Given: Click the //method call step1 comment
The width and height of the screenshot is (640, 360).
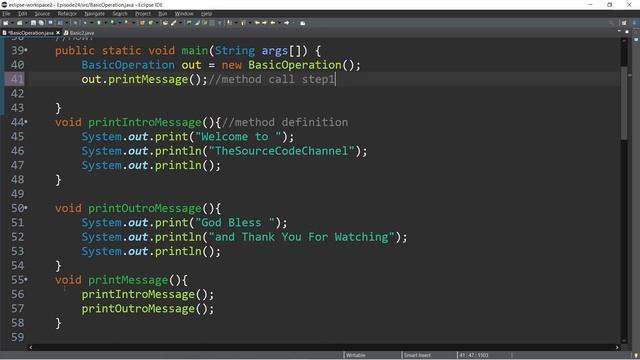Looking at the screenshot, I should tap(272, 79).
